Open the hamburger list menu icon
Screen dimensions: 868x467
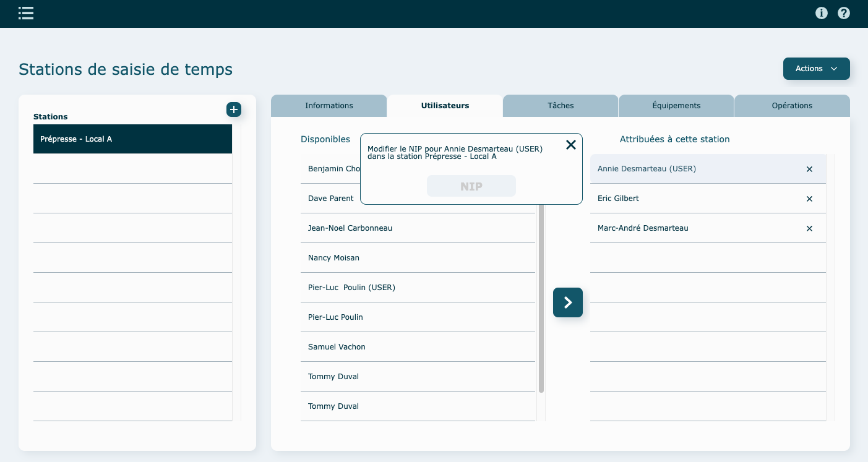click(x=26, y=13)
